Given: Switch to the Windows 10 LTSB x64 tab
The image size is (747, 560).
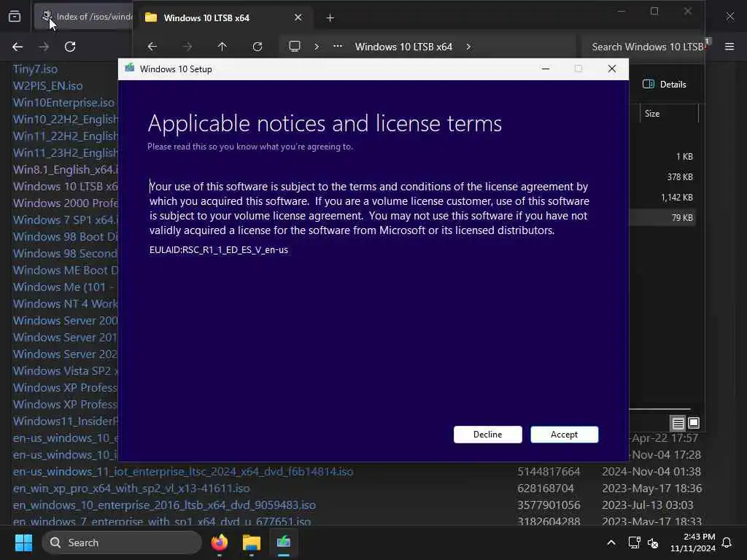Looking at the screenshot, I should 224,17.
